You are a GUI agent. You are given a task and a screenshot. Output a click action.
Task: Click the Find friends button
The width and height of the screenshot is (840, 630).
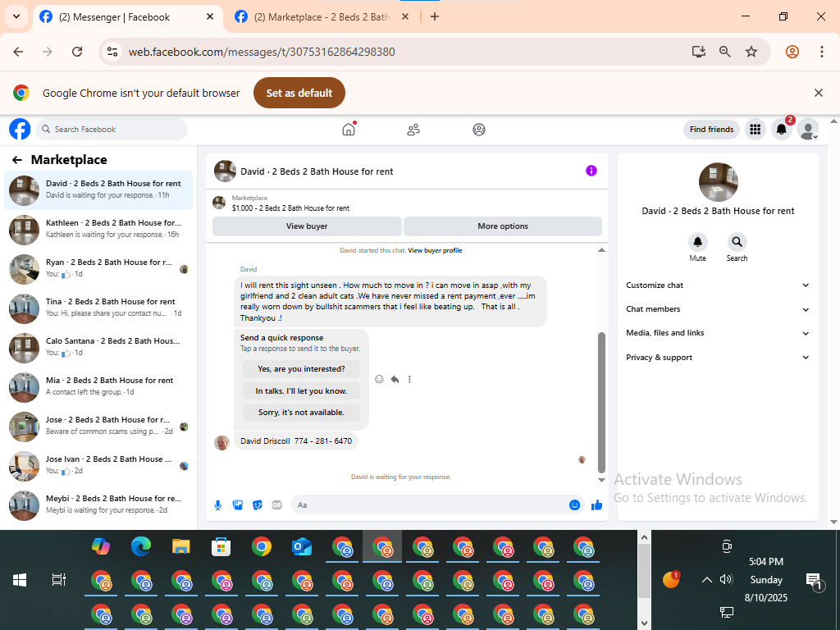pyautogui.click(x=711, y=129)
